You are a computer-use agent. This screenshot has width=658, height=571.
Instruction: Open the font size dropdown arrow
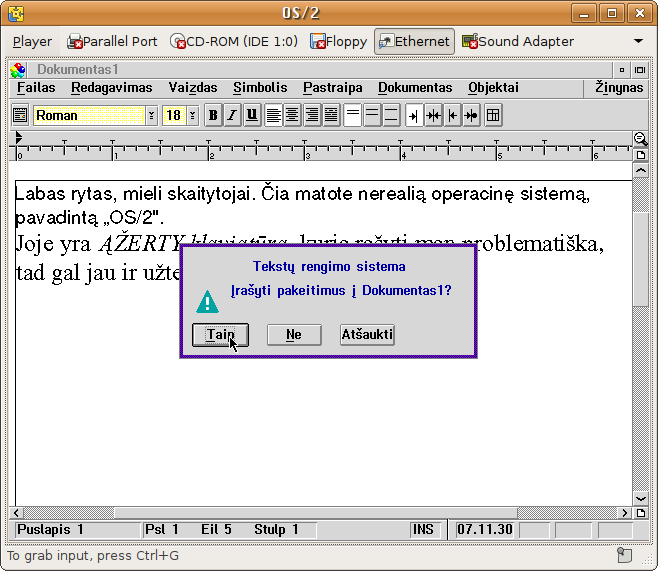192,115
